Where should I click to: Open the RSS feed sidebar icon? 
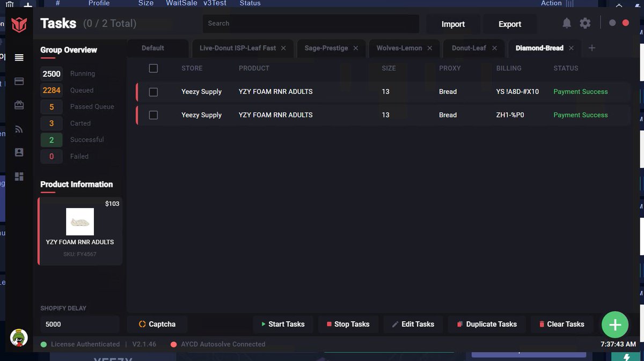point(19,129)
